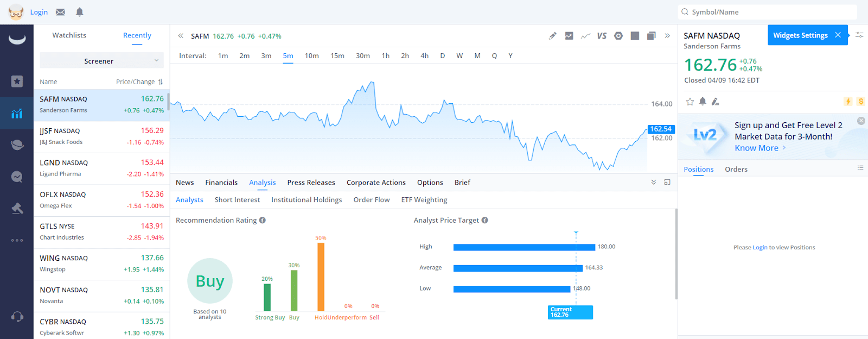Click the analysis panel vertical scrollbar
This screenshot has height=339, width=868.
(x=676, y=254)
